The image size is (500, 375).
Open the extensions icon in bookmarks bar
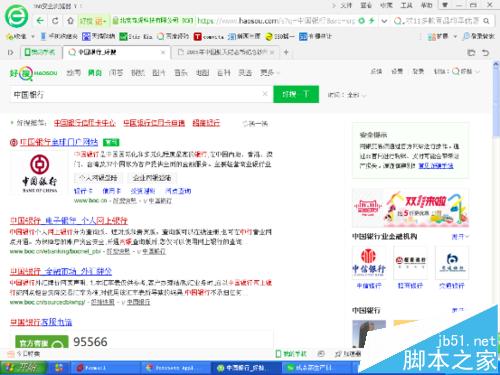point(432,36)
